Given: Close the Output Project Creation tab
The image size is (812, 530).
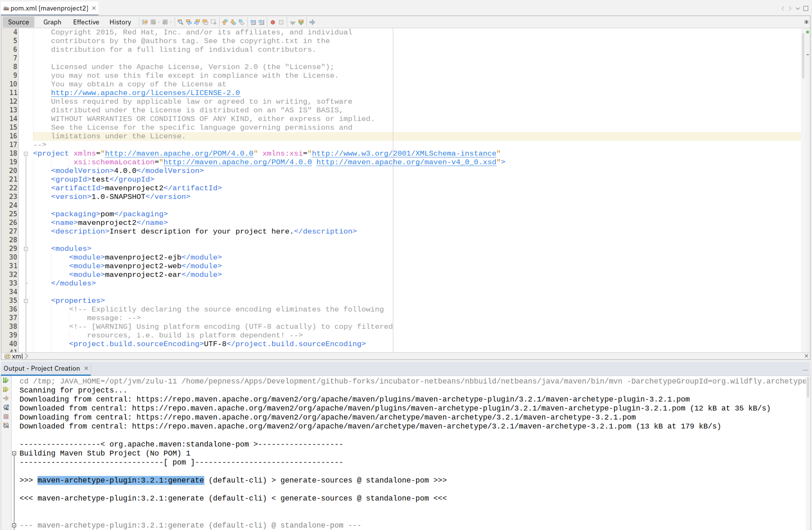Looking at the screenshot, I should (86, 368).
